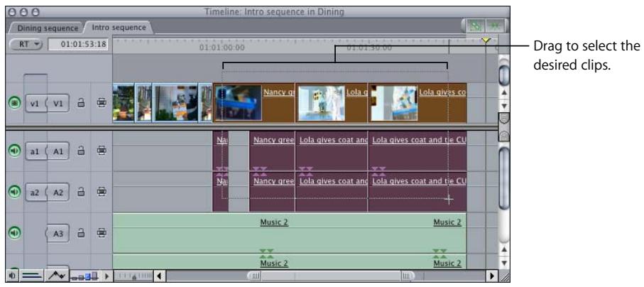Viewport: 644px width, 287px height.
Task: Select the "Nancy gree" audio clip on A2
Action: pos(273,192)
